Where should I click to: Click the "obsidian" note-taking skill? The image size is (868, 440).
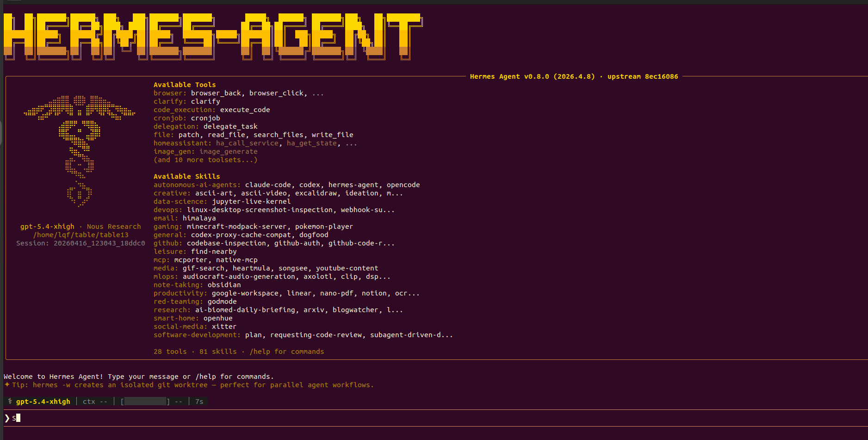(x=224, y=285)
